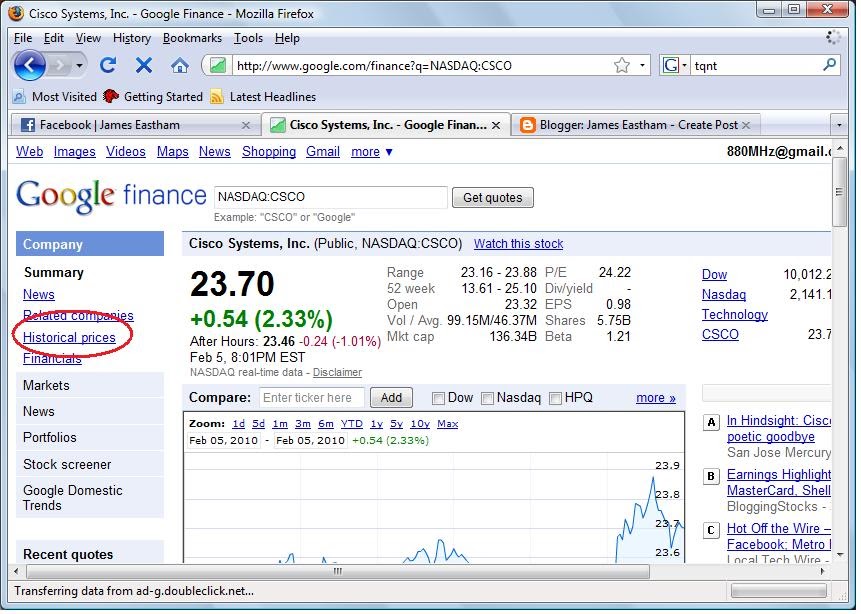Click the chart start date Feb 05, 2010 field

click(223, 440)
